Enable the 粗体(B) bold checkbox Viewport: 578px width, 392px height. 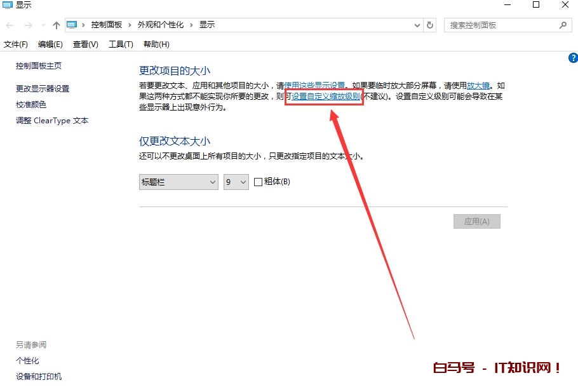point(258,182)
